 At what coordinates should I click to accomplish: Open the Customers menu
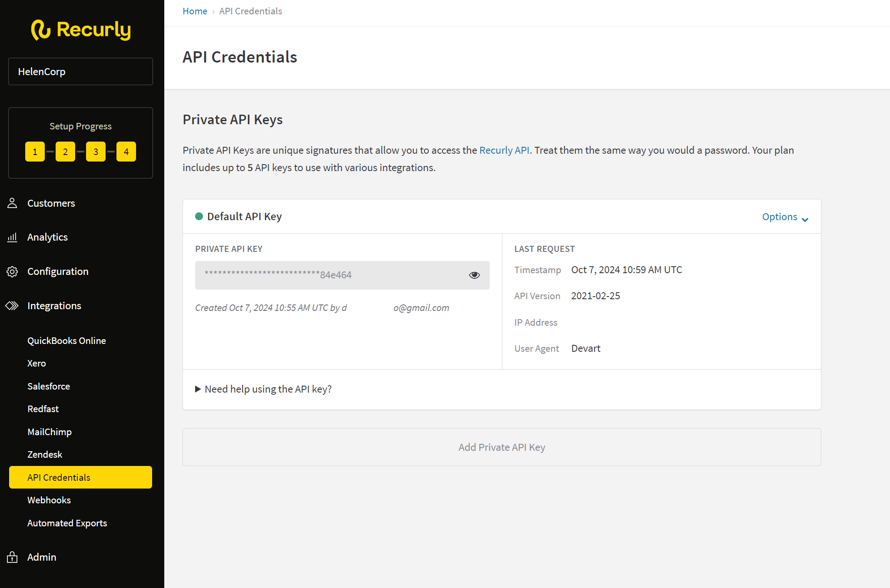[51, 203]
